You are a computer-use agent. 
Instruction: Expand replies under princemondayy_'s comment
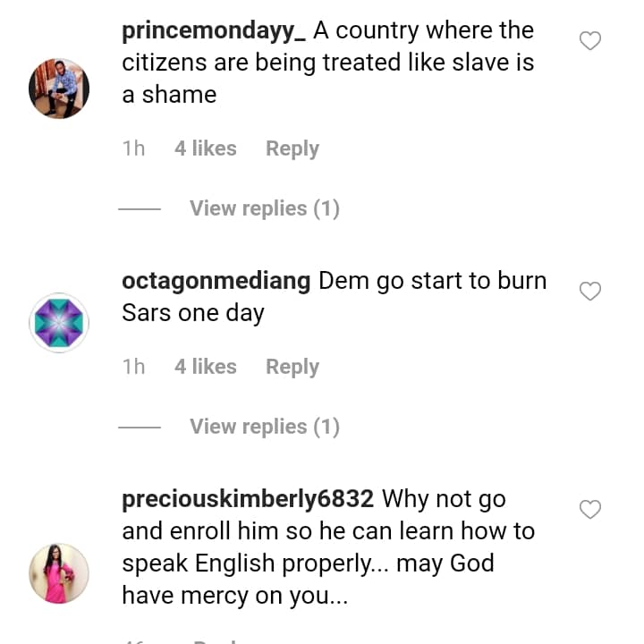[x=265, y=208]
